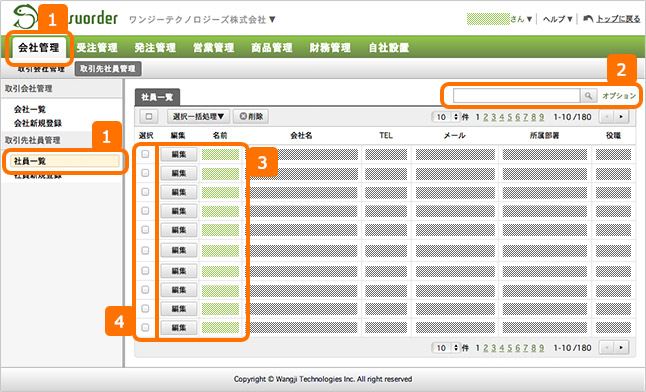The image size is (646, 392).
Task: Jump to page 5 in top pagination
Action: [510, 117]
